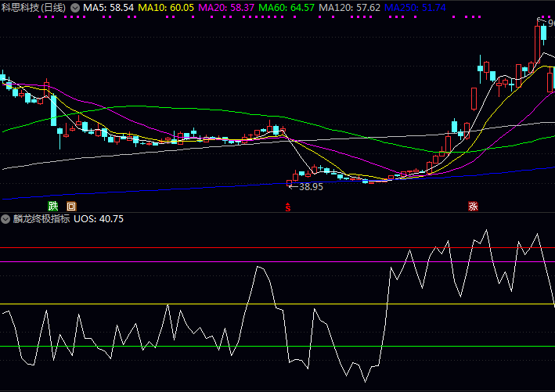Click the 38.95 low price arrow label

pos(306,186)
